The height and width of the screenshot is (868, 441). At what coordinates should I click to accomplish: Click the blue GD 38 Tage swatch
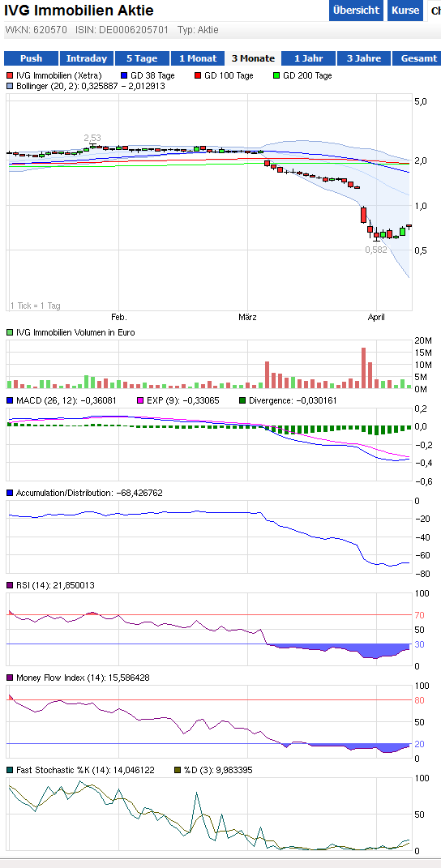click(123, 76)
